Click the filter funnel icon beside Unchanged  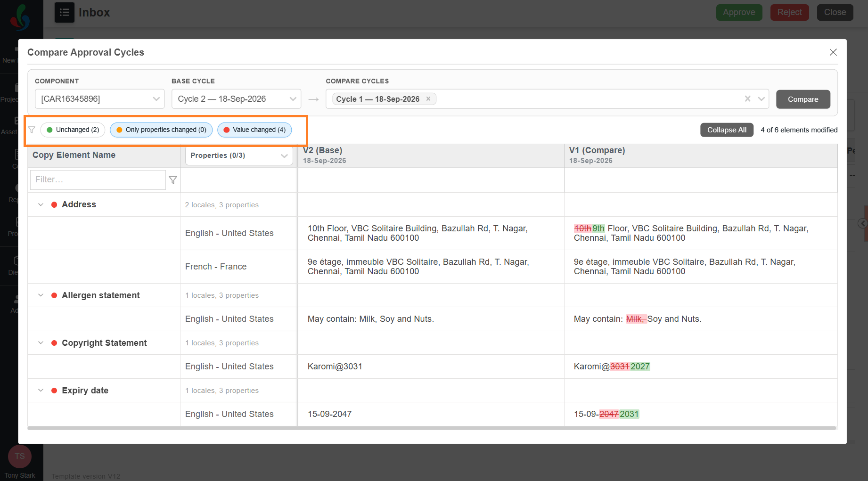pos(32,130)
